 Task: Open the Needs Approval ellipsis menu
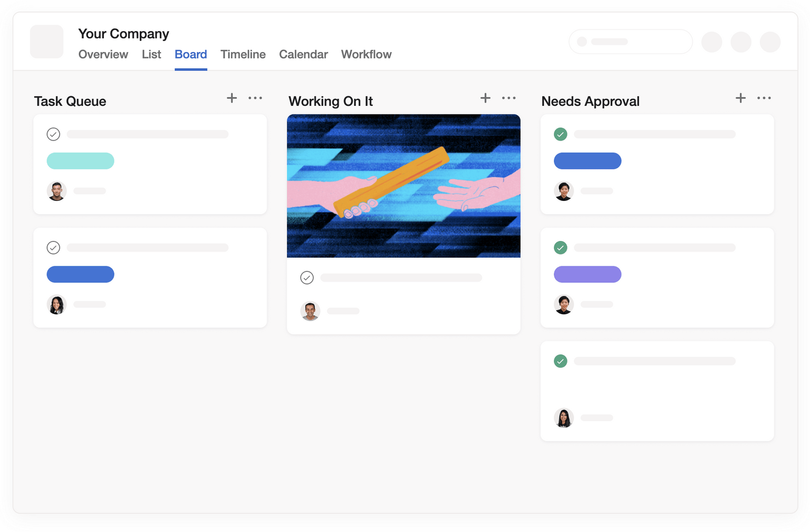(x=764, y=98)
